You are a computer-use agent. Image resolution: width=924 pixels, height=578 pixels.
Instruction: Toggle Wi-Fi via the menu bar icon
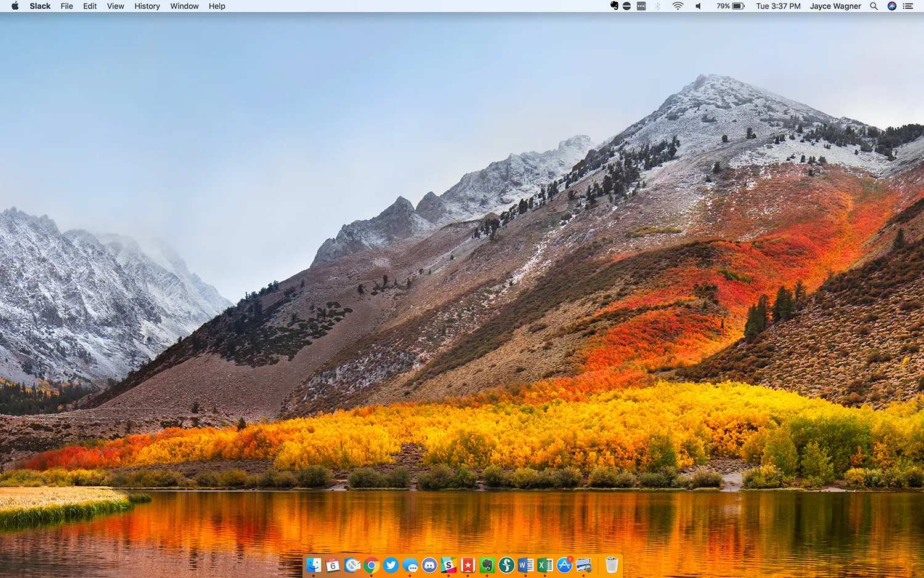click(x=678, y=6)
